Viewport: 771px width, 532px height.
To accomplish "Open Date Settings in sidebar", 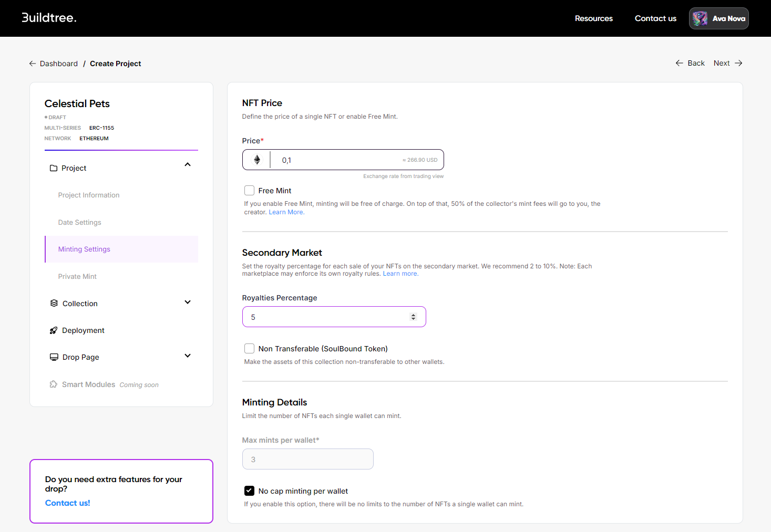I will pos(79,222).
